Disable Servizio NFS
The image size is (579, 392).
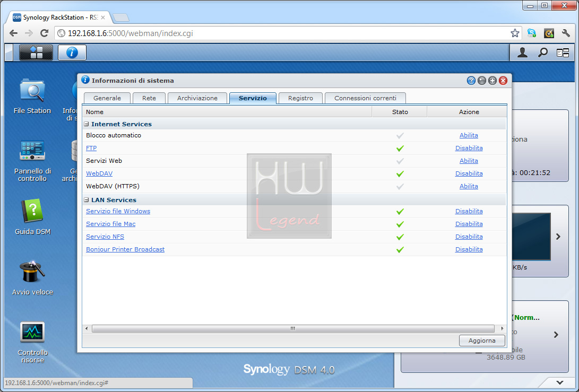coord(469,237)
